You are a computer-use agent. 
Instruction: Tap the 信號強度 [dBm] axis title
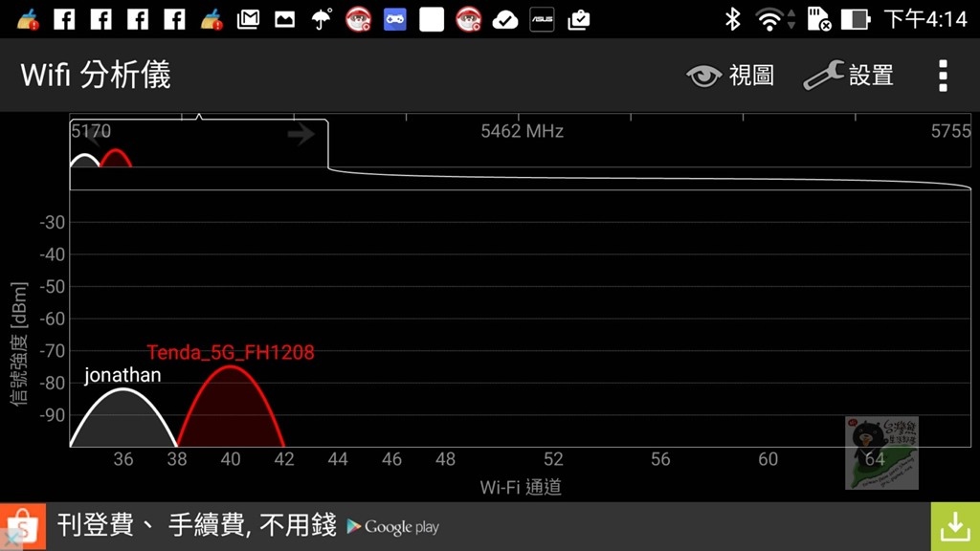tap(19, 343)
